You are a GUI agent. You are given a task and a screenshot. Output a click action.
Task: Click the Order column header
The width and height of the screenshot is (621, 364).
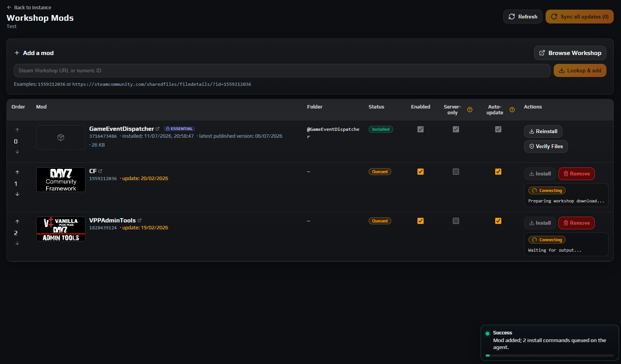coord(18,107)
